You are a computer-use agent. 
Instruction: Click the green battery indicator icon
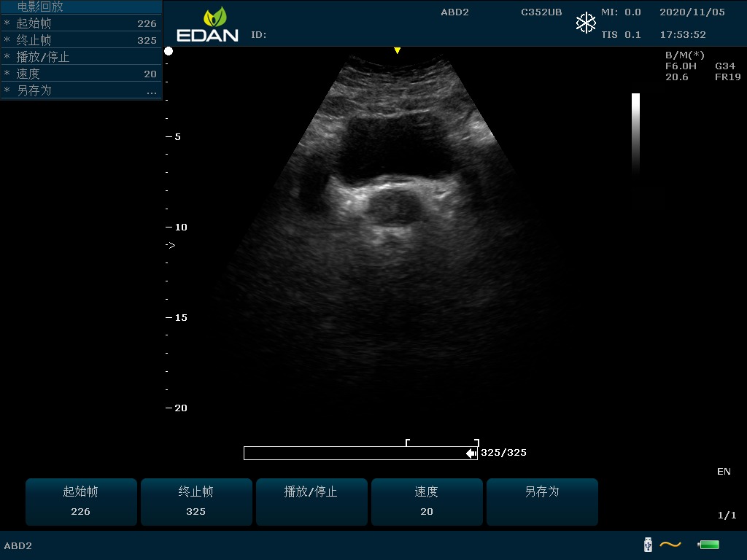coord(708,545)
